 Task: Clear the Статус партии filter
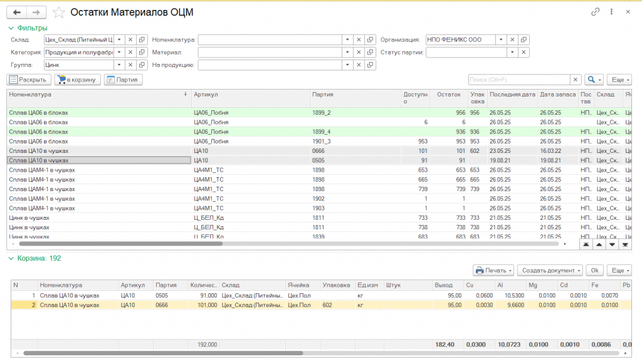tap(524, 53)
